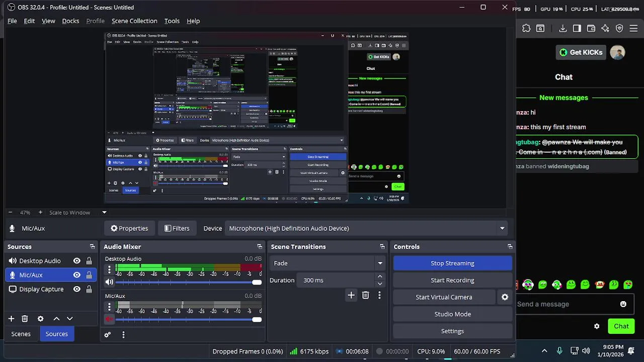Viewport: 644px width, 362px height.
Task: Increase transition duration with up arrow
Action: click(380, 277)
